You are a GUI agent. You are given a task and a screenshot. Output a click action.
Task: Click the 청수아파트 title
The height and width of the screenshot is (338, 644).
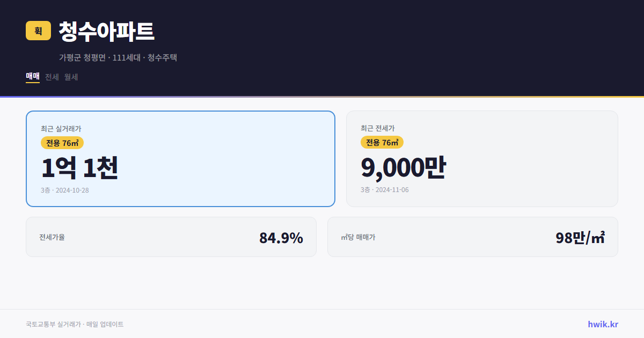[x=106, y=32]
